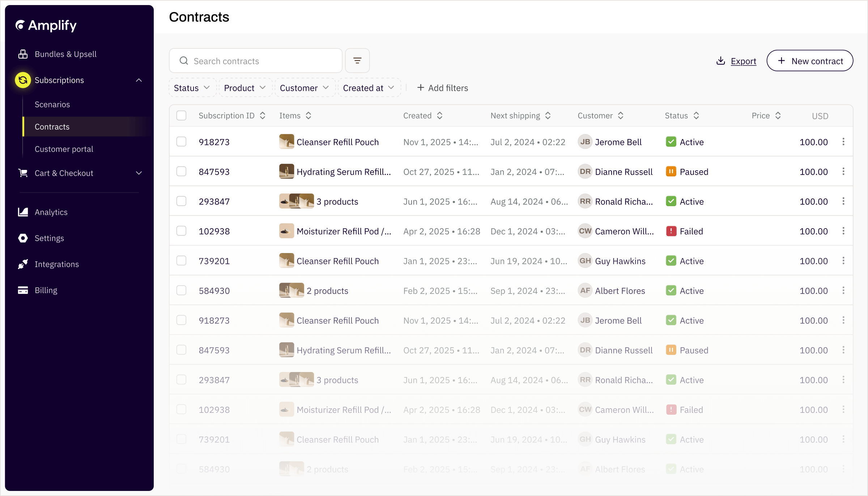Go to Customer portal submenu item
868x496 pixels.
click(64, 149)
